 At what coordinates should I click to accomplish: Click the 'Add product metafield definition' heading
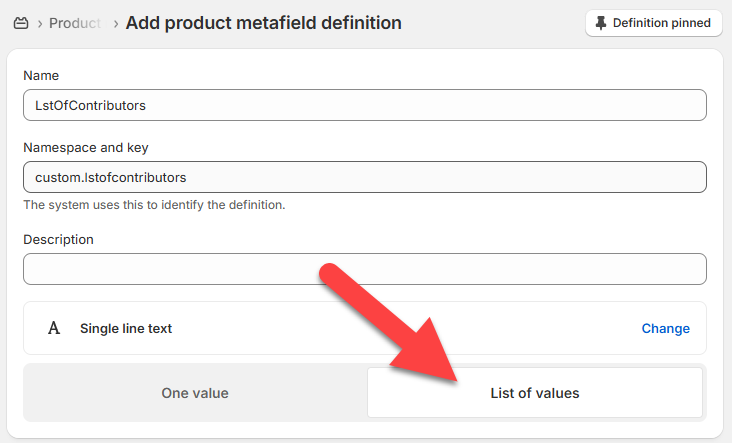263,23
